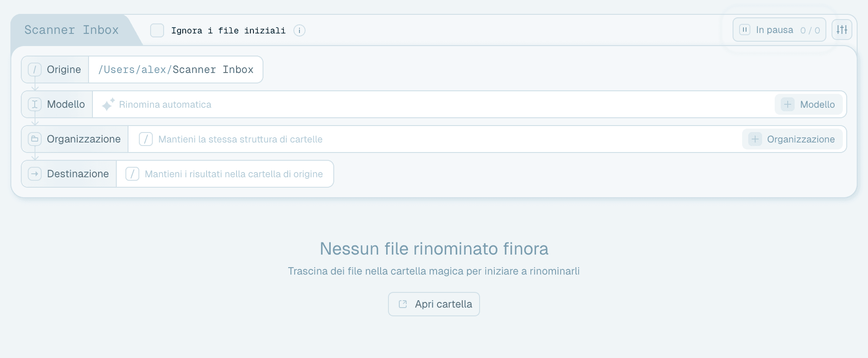Click the Mantieni i risultati nella cartella di origine field
The height and width of the screenshot is (358, 868).
[225, 174]
